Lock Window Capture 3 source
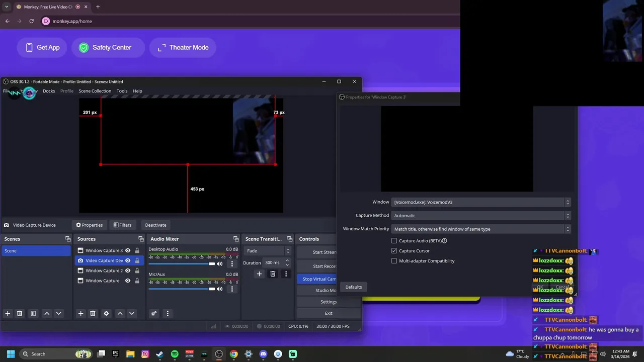 point(137,250)
